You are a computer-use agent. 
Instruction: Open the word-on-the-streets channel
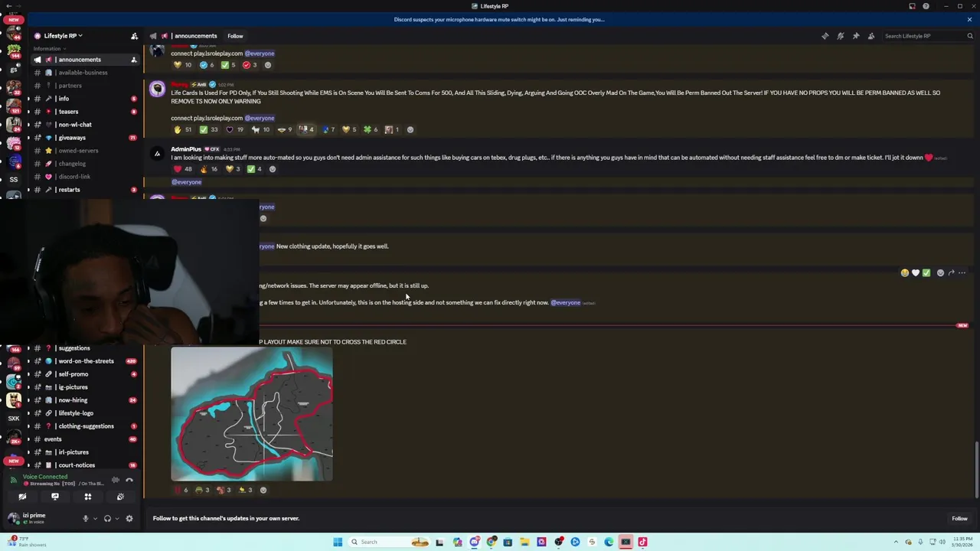(85, 361)
